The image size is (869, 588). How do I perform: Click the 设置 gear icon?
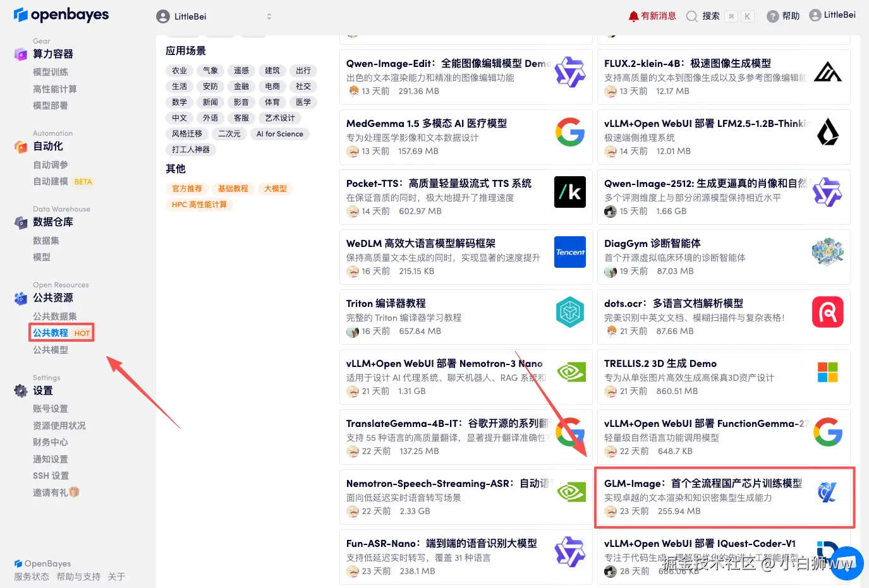coord(21,391)
